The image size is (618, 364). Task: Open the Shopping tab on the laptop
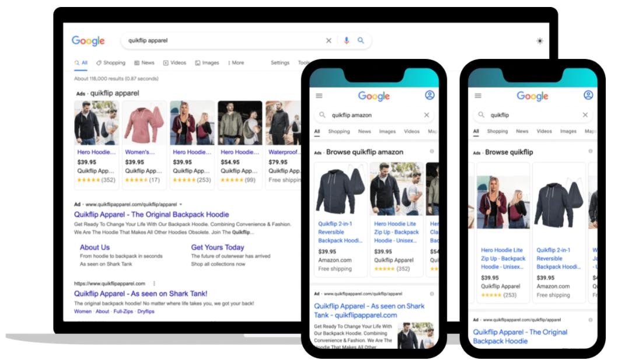[x=111, y=62]
